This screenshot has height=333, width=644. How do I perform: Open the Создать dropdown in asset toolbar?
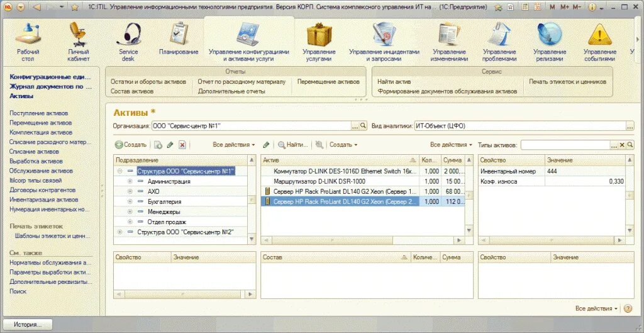click(343, 145)
